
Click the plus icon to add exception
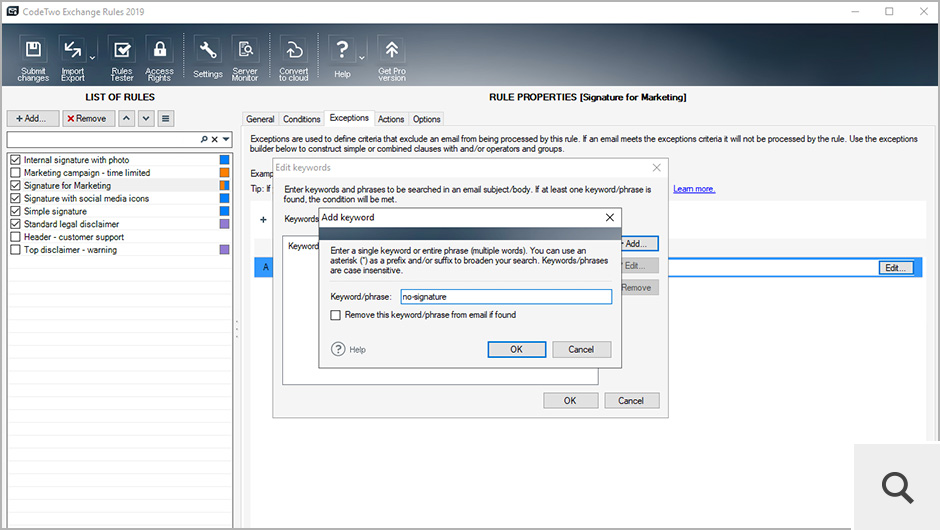[263, 219]
